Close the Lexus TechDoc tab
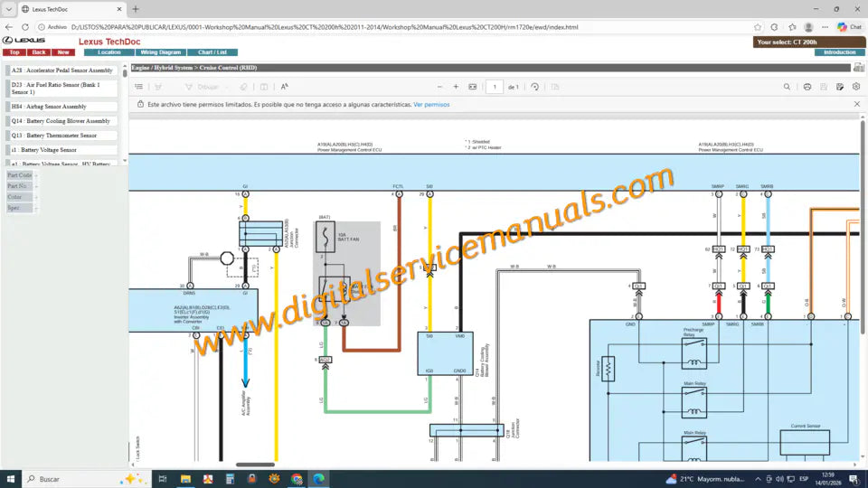 click(x=119, y=9)
